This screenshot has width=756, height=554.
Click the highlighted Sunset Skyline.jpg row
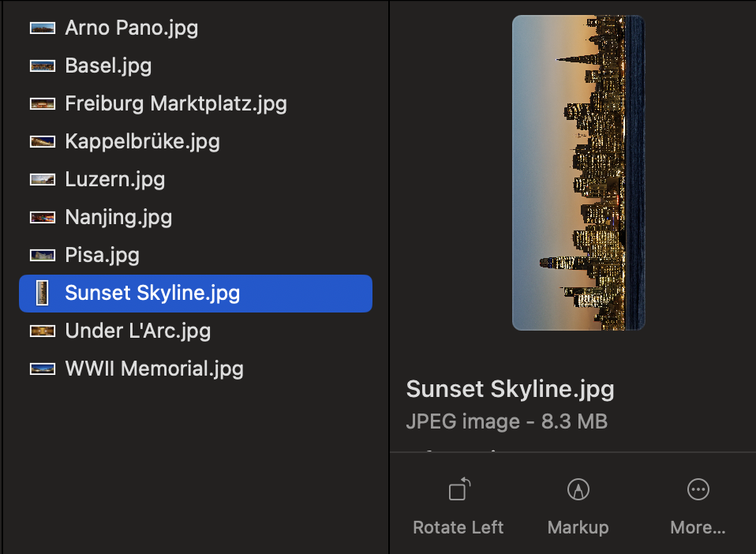(196, 294)
